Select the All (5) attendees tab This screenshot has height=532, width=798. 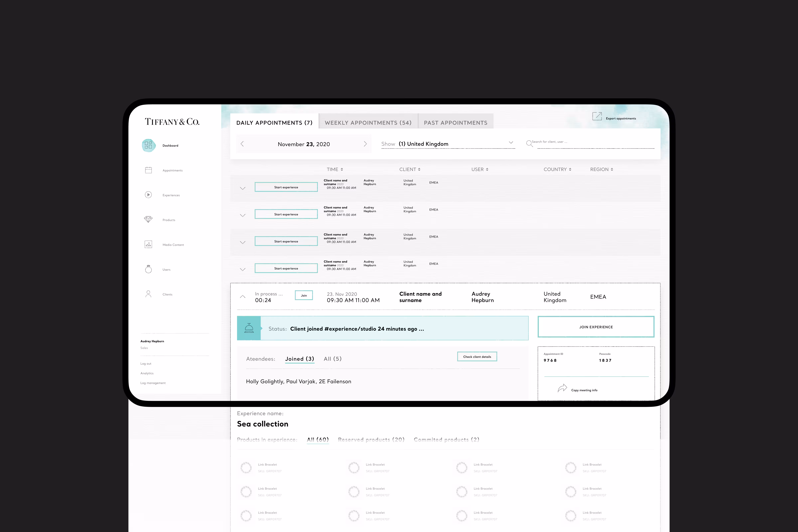click(x=332, y=359)
